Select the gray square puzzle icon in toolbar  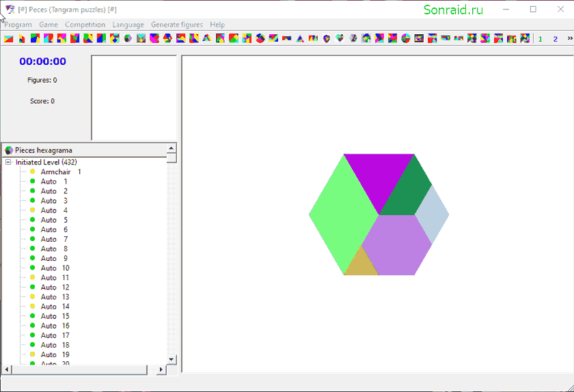pos(141,38)
